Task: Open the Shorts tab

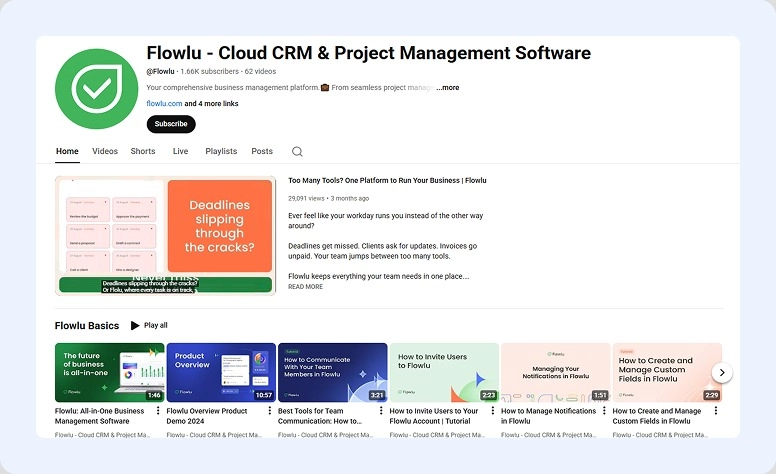Action: coord(143,152)
